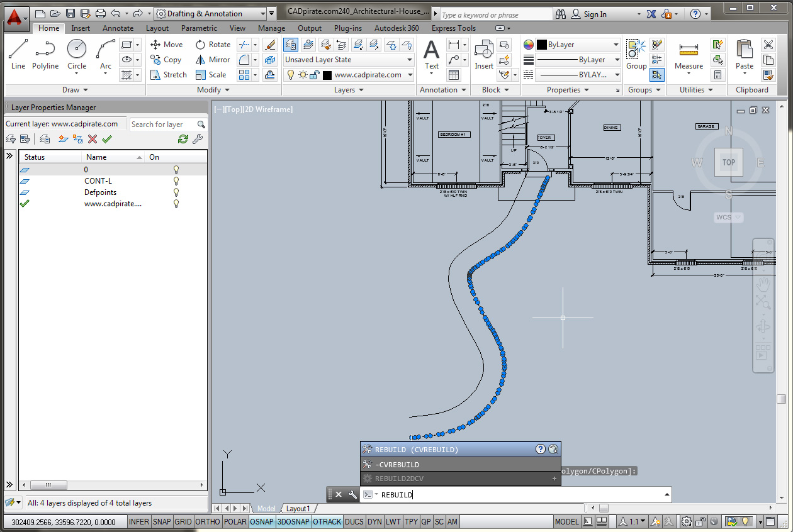Viewport: 793px width, 532px height.
Task: Open the Parametric ribbon tab
Action: (199, 28)
